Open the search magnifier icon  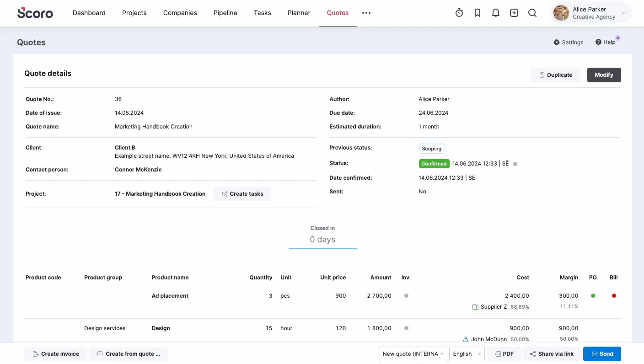click(532, 13)
